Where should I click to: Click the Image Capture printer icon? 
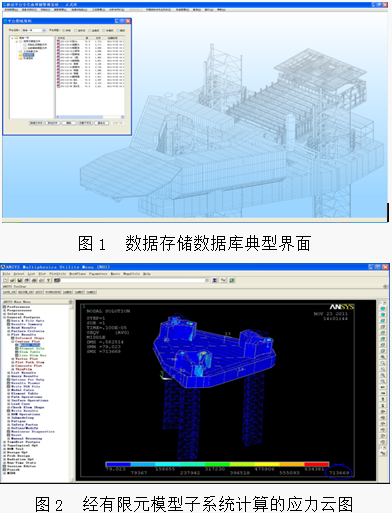coord(34,280)
